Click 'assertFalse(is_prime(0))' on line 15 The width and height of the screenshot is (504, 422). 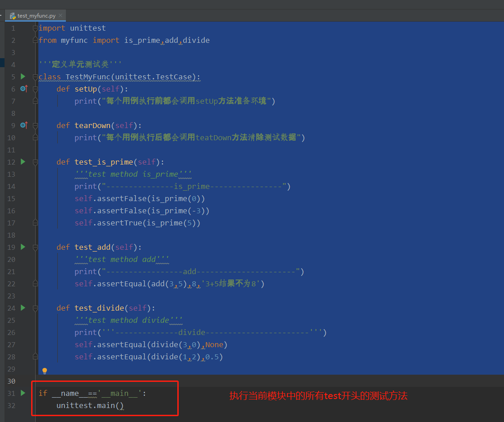tap(151, 199)
